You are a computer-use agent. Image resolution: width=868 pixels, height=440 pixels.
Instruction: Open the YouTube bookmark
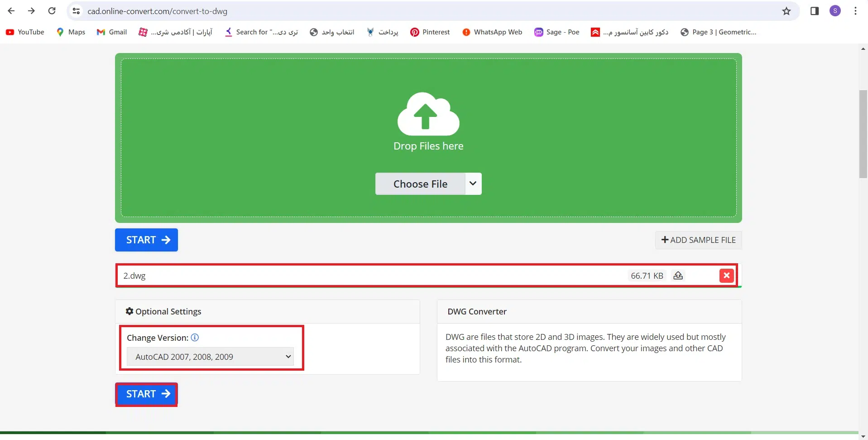click(x=25, y=32)
